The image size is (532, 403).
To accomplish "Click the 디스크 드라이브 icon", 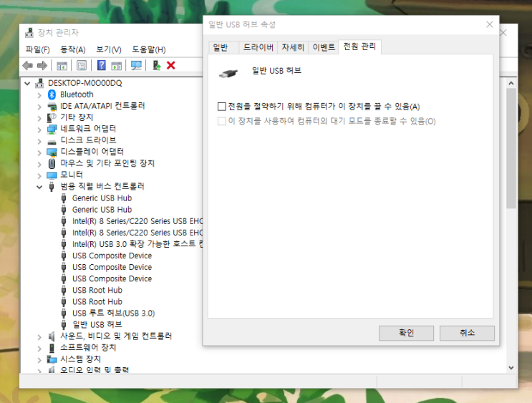I will pyautogui.click(x=52, y=142).
